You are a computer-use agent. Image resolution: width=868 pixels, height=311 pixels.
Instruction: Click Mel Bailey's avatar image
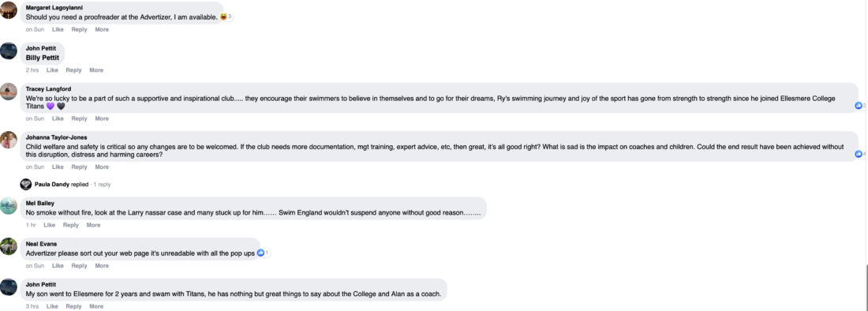pos(9,206)
